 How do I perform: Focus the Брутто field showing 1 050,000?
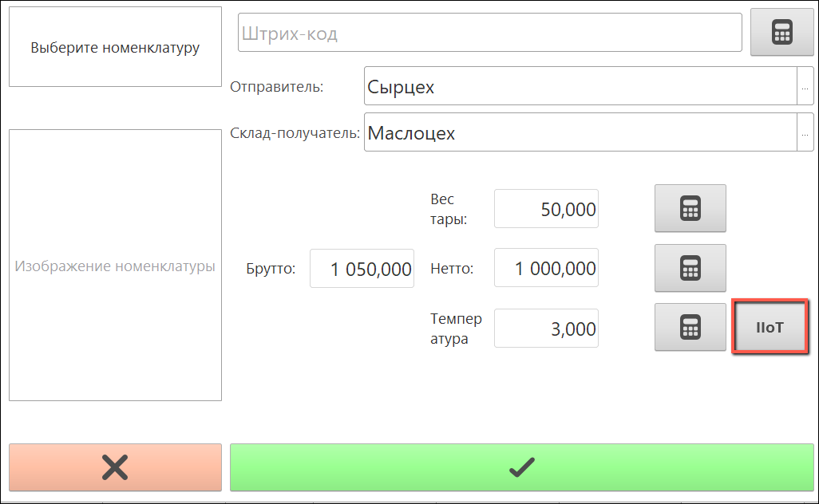click(x=362, y=269)
